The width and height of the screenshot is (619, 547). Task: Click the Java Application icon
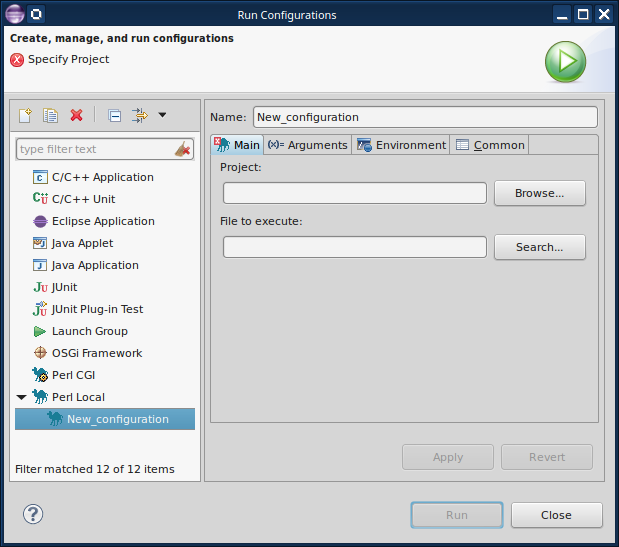40,265
